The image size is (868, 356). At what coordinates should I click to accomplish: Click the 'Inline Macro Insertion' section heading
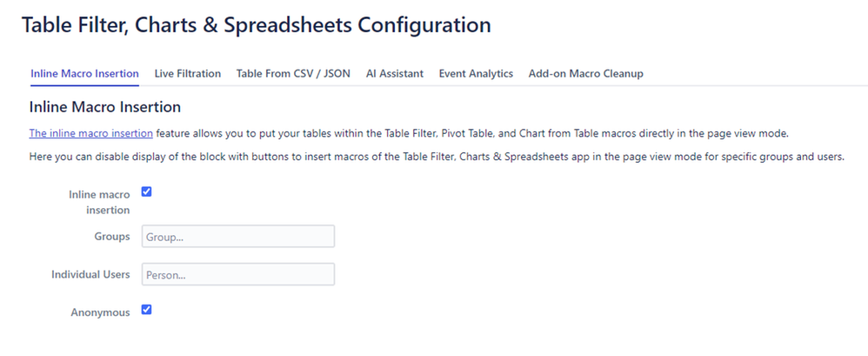tap(104, 107)
